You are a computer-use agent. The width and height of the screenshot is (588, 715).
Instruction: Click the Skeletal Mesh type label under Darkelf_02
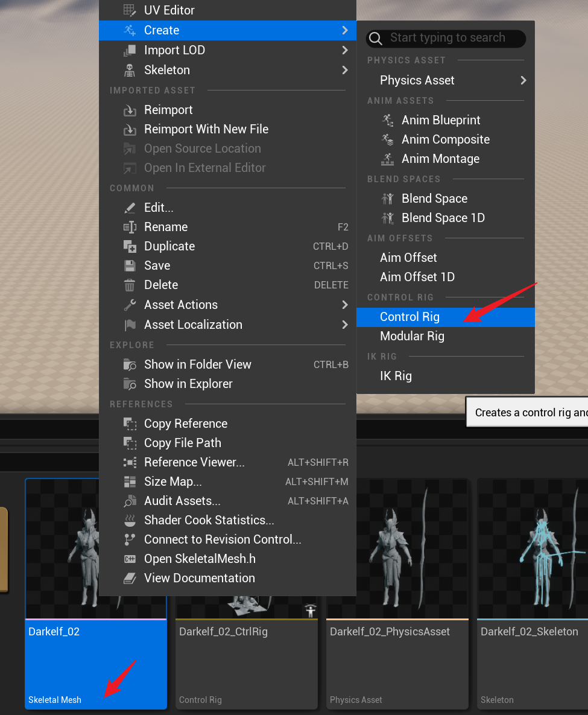(x=55, y=700)
